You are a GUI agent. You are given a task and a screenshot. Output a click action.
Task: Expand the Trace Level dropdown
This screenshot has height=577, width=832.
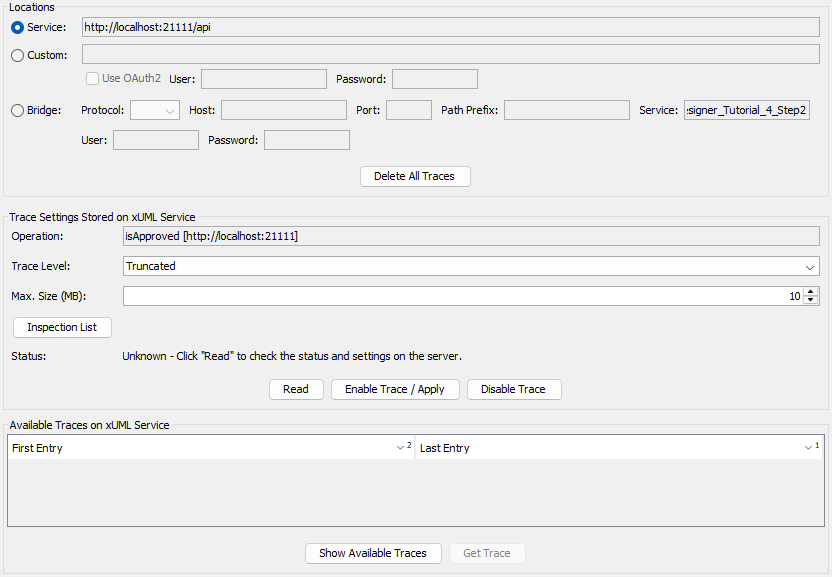[810, 267]
